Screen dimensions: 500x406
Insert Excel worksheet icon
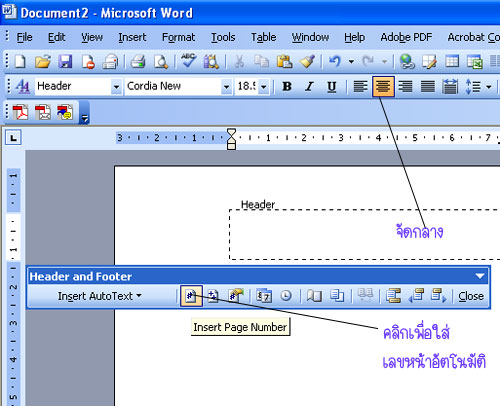pyautogui.click(x=475, y=62)
